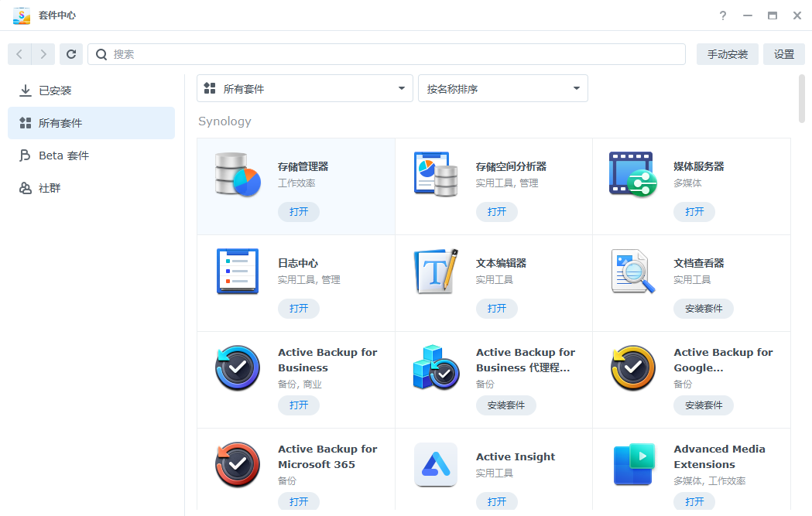Open 存储空间分析器 with its 打开 button
Image resolution: width=812 pixels, height=516 pixels.
[x=497, y=212]
